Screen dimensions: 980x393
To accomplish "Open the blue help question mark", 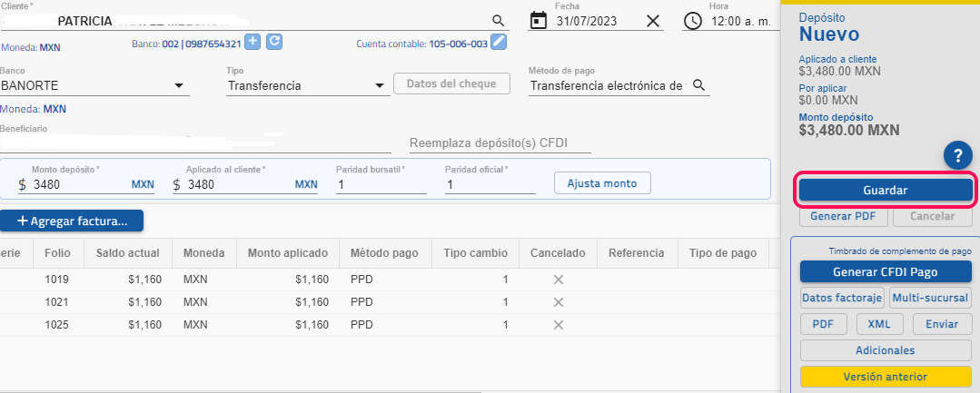I will (958, 155).
